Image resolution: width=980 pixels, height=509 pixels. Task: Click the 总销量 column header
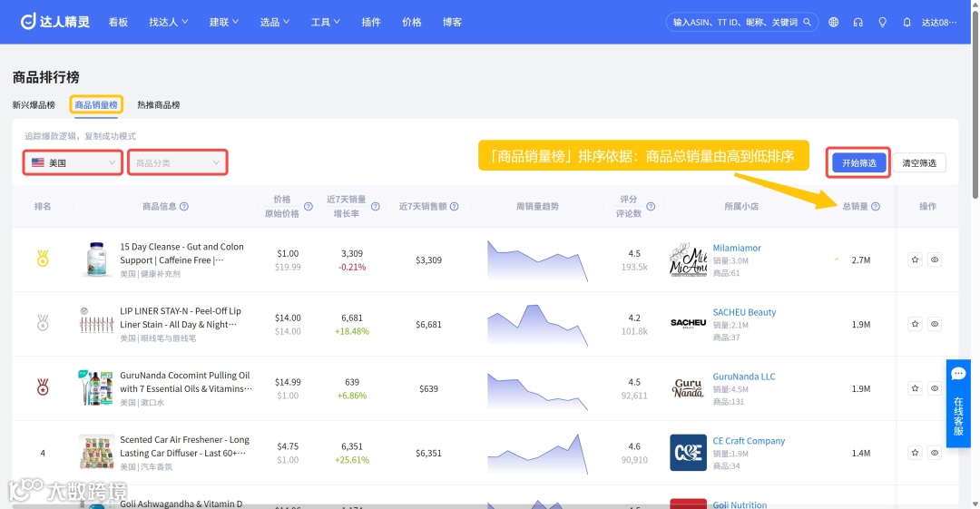point(855,206)
